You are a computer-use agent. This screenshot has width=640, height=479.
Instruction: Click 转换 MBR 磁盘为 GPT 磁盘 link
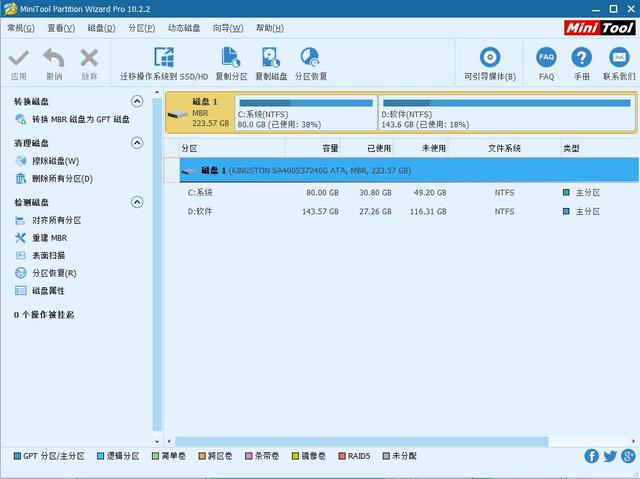click(x=80, y=119)
